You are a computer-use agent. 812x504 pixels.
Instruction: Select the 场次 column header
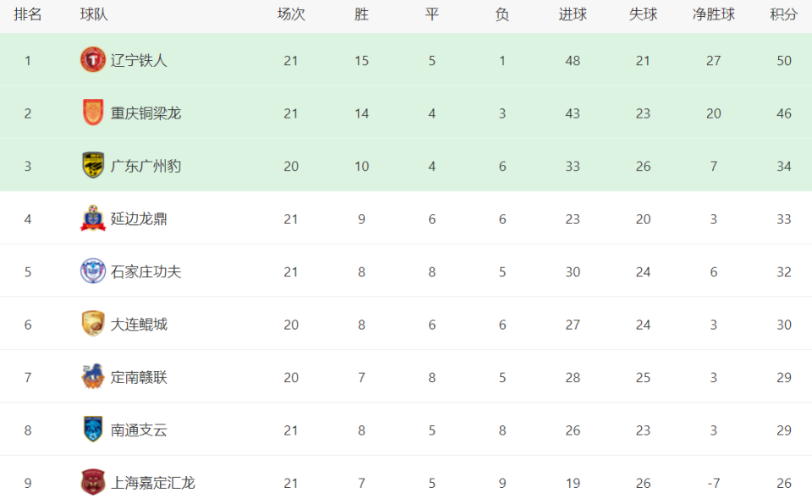click(291, 14)
